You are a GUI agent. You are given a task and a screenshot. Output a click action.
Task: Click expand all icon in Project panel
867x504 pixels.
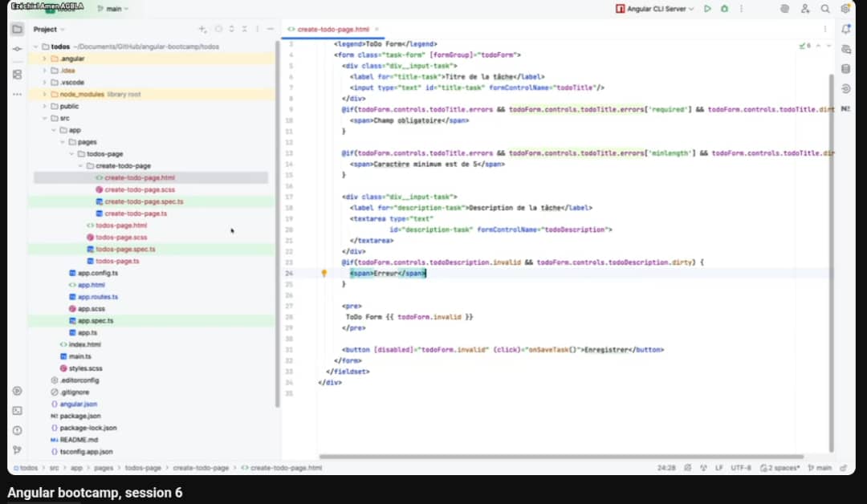(232, 29)
